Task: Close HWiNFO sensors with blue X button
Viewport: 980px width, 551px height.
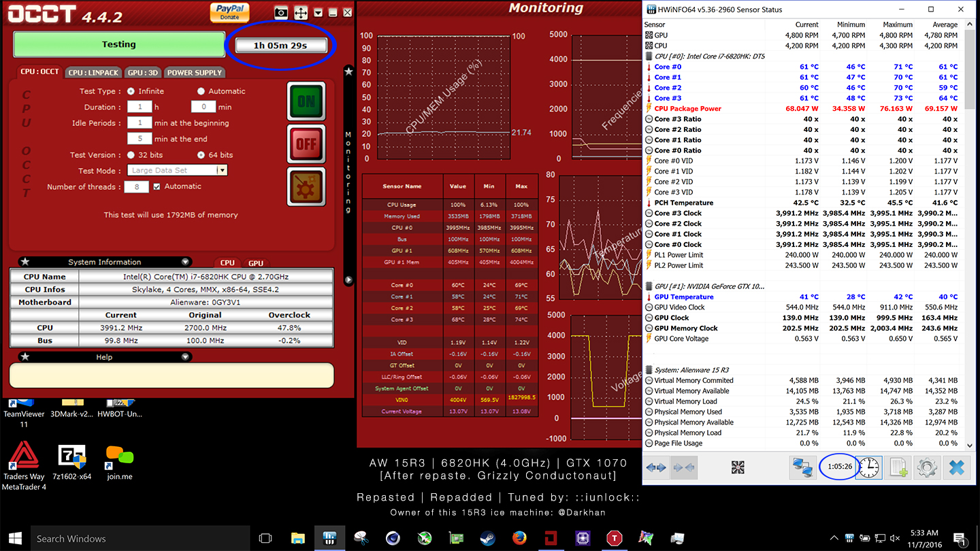Action: pyautogui.click(x=957, y=467)
